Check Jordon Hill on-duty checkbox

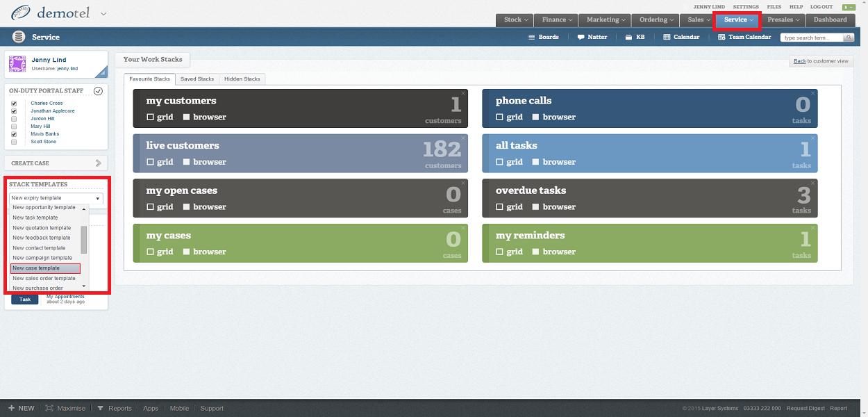coord(14,119)
